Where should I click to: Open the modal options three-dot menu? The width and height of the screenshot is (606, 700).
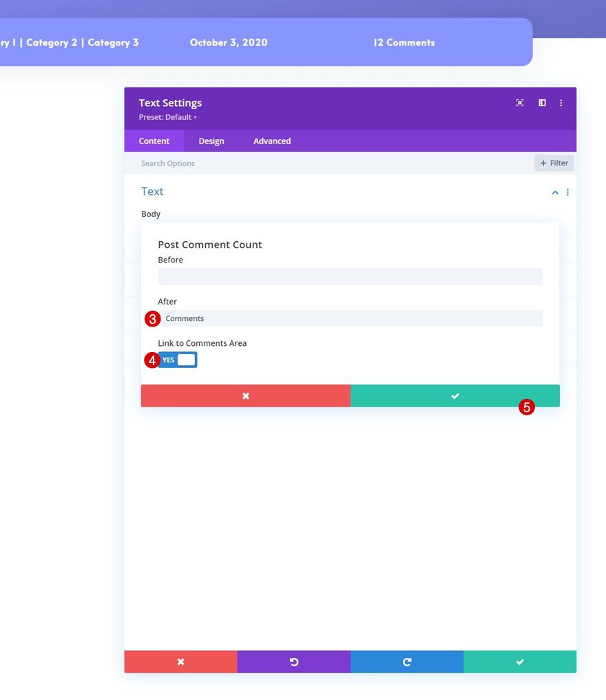tap(561, 102)
